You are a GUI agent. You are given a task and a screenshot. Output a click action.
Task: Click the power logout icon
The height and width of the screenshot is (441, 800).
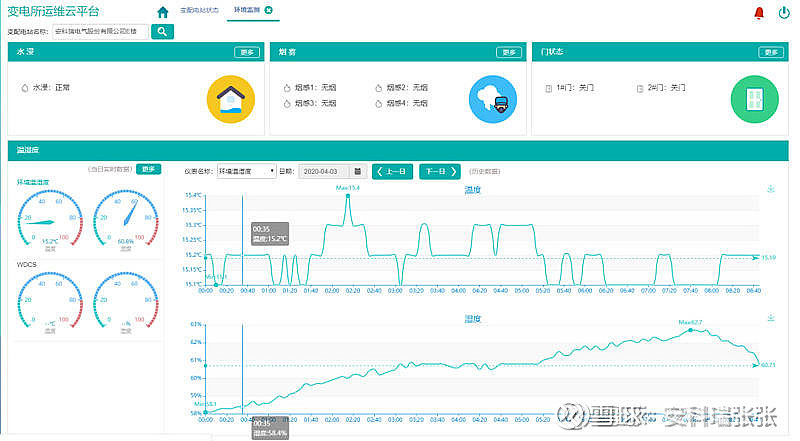point(784,13)
